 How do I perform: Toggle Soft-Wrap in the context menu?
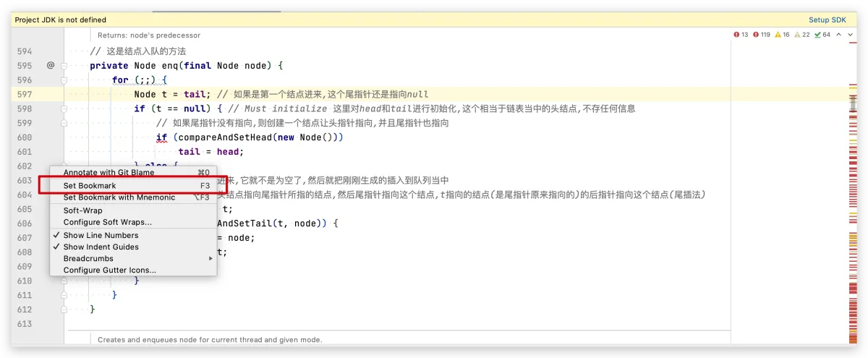[82, 210]
